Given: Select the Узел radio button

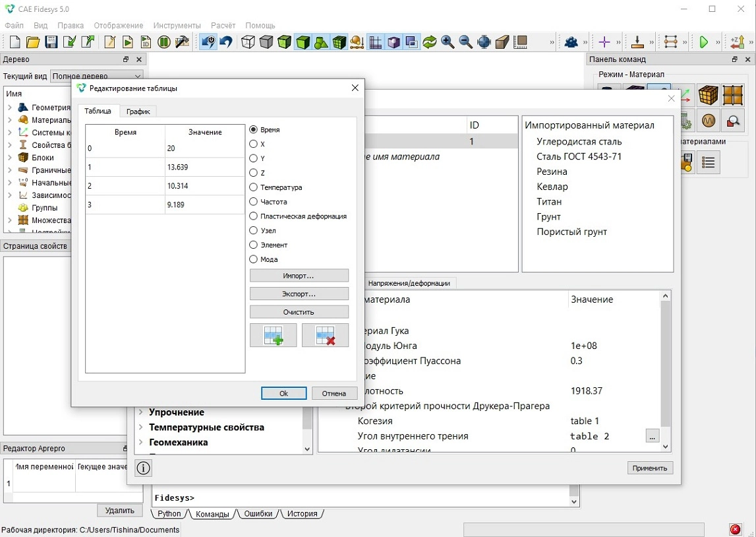Looking at the screenshot, I should pos(253,231).
